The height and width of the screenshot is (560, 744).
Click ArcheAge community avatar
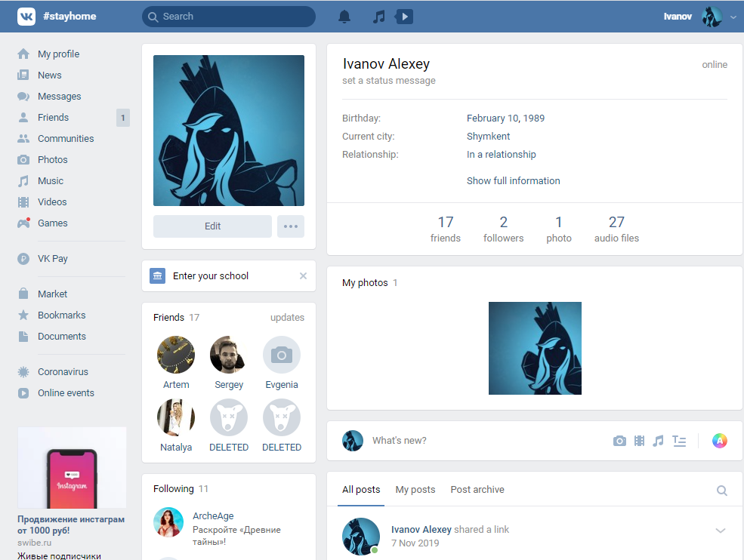168,522
